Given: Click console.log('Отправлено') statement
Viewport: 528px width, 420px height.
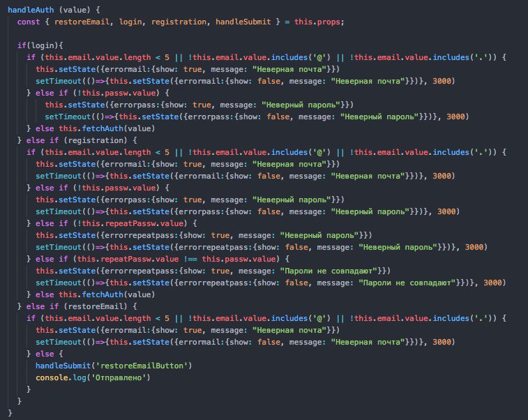Looking at the screenshot, I should (x=93, y=377).
